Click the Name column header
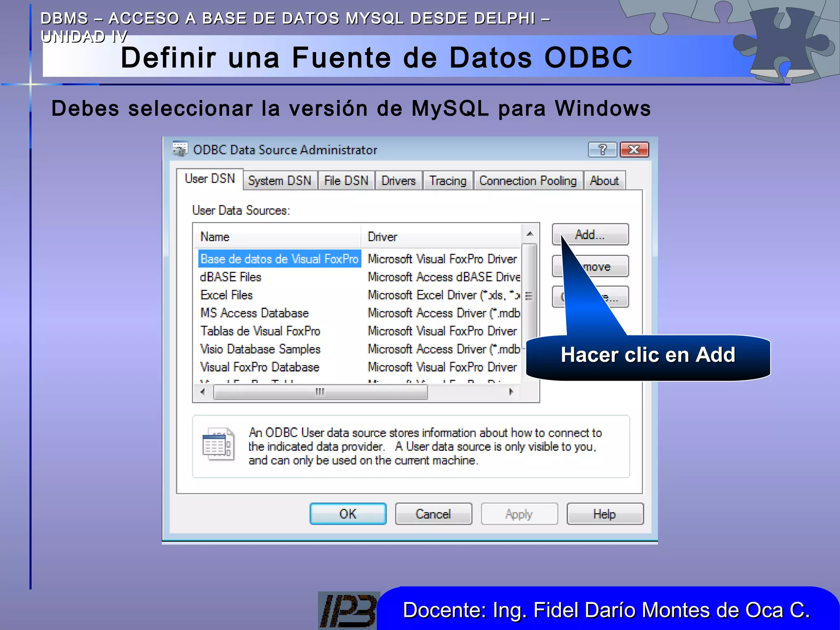840x630 pixels. (277, 237)
